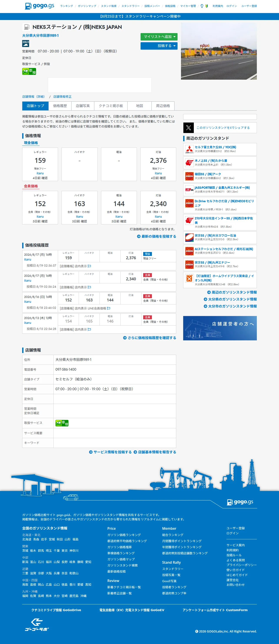Click the 車検 icon in the 取扱サービス table row
Viewport: 279px width, 644px height.
pos(62,423)
